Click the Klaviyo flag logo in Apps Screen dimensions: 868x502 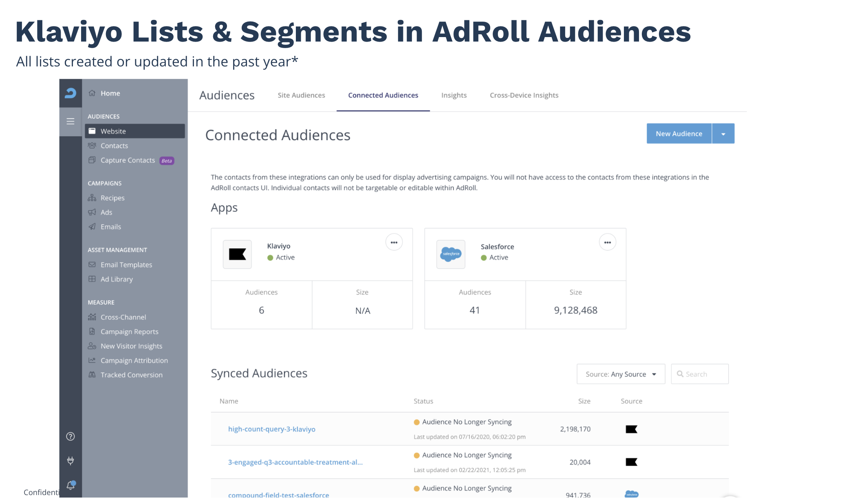(x=237, y=254)
